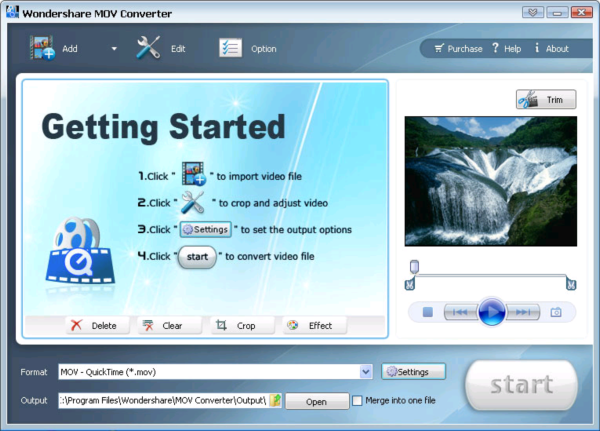Viewport: 600px width, 431px height.
Task: Take a snapshot with the camera icon
Action: pos(556,312)
